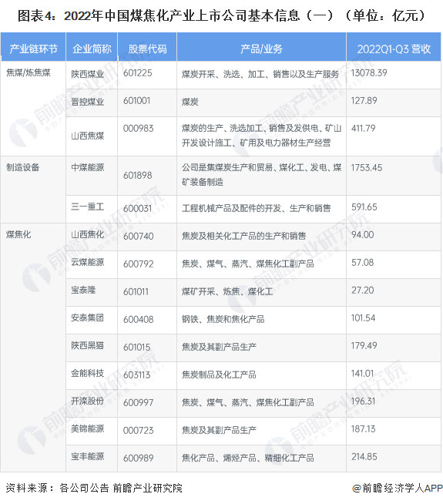Select stock code 601001 cell
This screenshot has width=443, height=504.
click(147, 102)
